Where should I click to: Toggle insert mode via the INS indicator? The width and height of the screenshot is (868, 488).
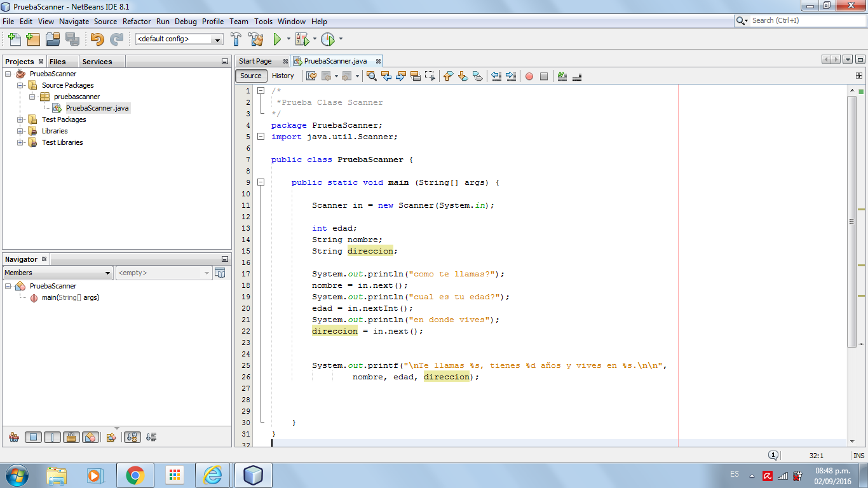[x=859, y=455]
